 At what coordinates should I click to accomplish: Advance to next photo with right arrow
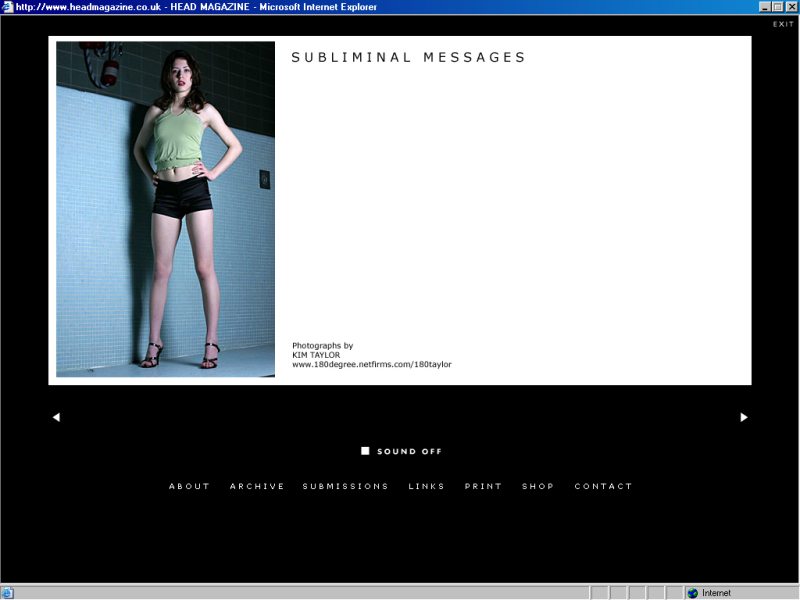click(x=744, y=417)
